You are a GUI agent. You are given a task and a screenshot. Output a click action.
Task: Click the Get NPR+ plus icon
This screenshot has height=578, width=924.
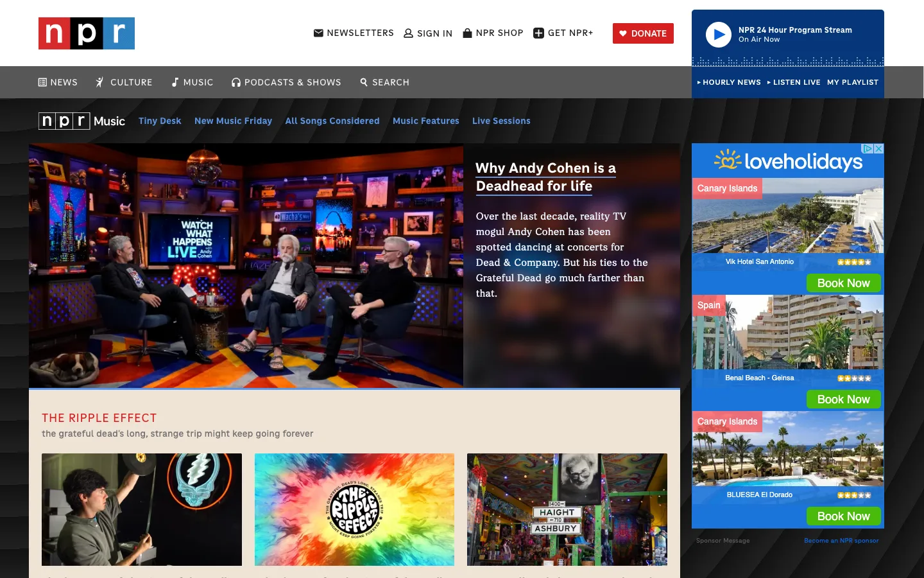539,33
